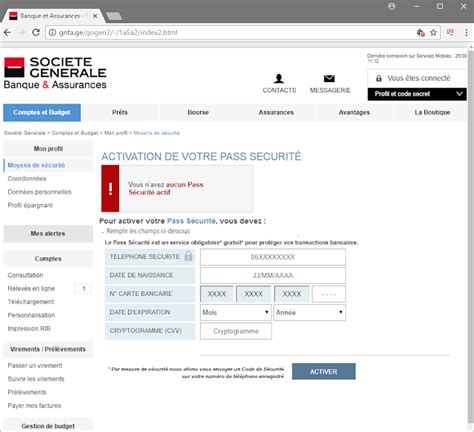The image size is (474, 432).
Task: Open Relevés en ligne link
Action: click(x=31, y=289)
